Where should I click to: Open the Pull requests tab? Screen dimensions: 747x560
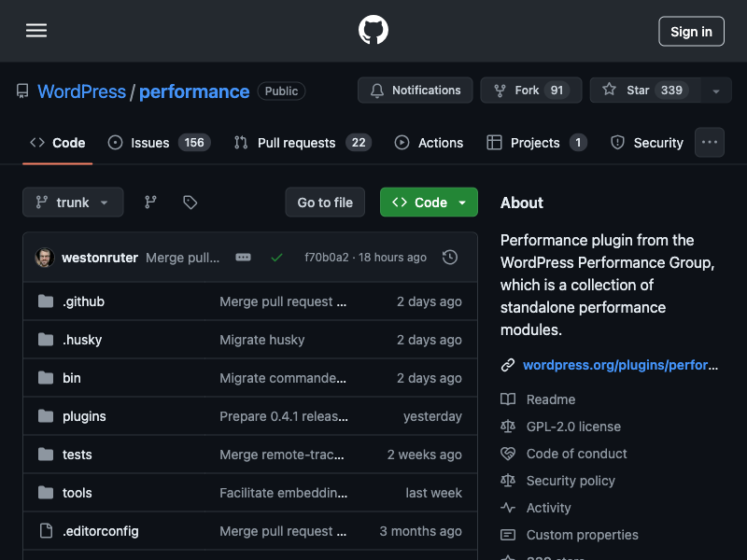point(303,143)
